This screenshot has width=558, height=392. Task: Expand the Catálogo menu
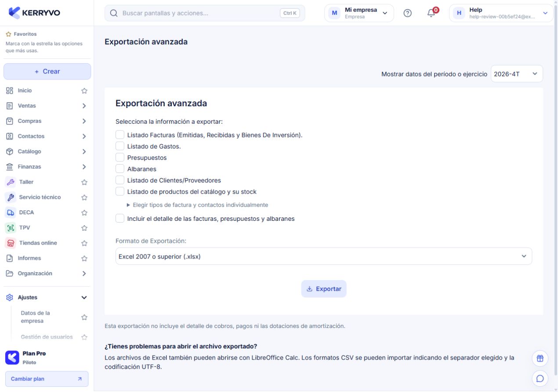point(47,151)
